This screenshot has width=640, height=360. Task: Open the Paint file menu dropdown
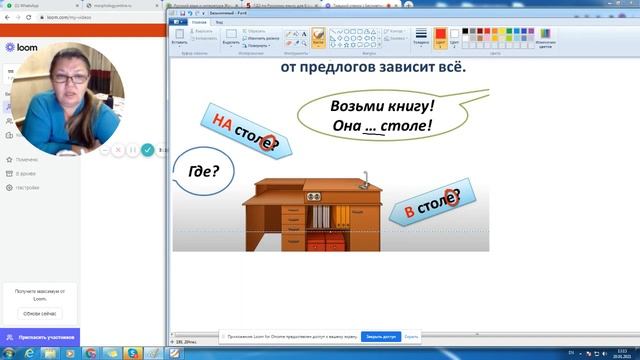pyautogui.click(x=178, y=22)
